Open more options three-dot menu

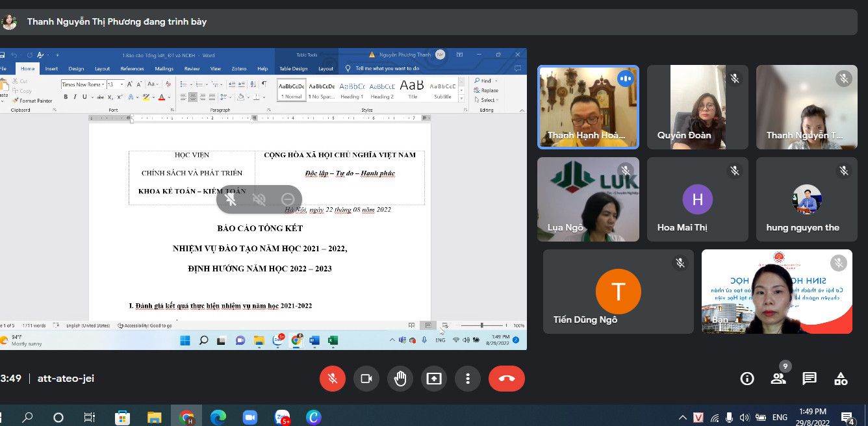click(468, 379)
